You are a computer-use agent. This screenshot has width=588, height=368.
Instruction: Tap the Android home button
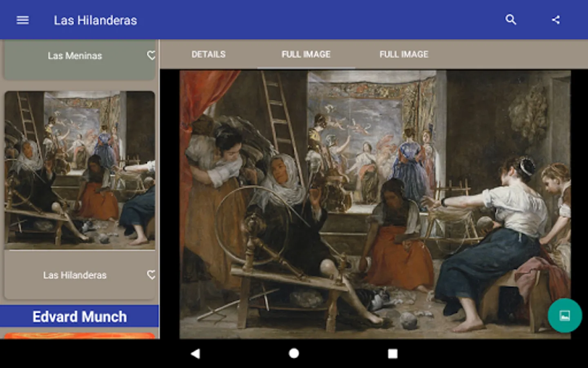tap(294, 353)
